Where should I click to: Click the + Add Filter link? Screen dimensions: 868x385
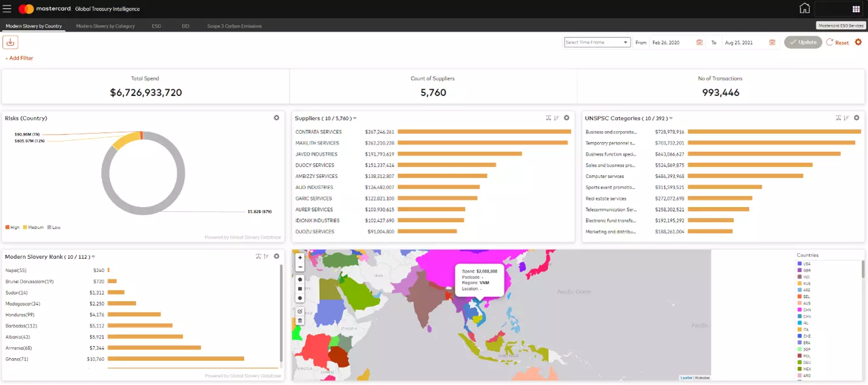coord(19,58)
